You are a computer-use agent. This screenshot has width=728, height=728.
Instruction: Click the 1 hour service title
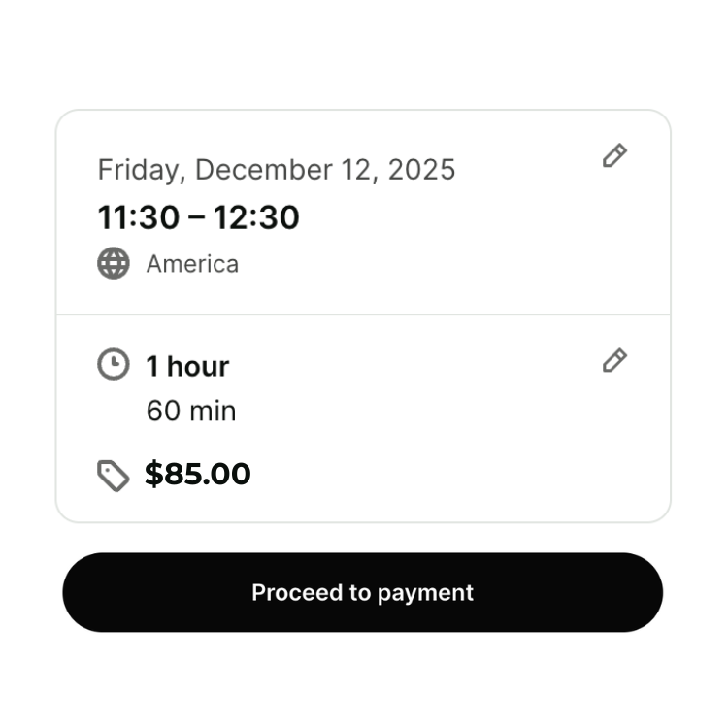click(x=187, y=366)
